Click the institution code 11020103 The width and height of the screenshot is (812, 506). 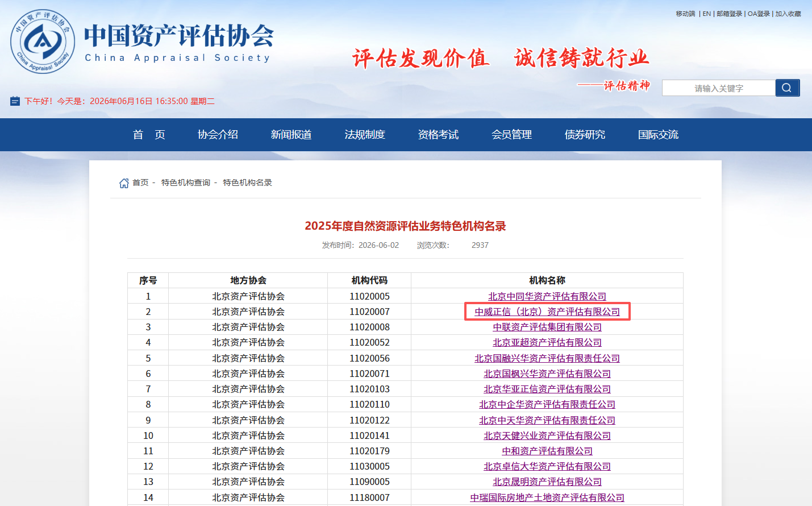pyautogui.click(x=369, y=389)
